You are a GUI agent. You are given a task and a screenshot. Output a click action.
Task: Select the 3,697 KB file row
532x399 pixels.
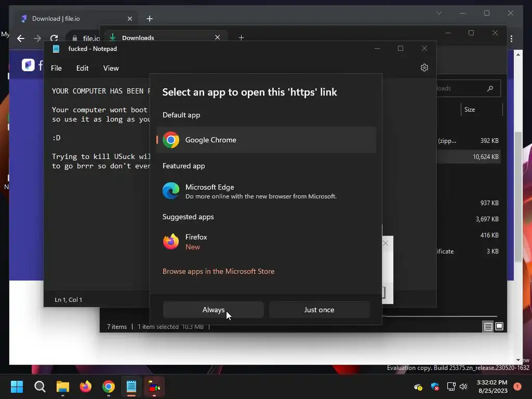pyautogui.click(x=468, y=219)
